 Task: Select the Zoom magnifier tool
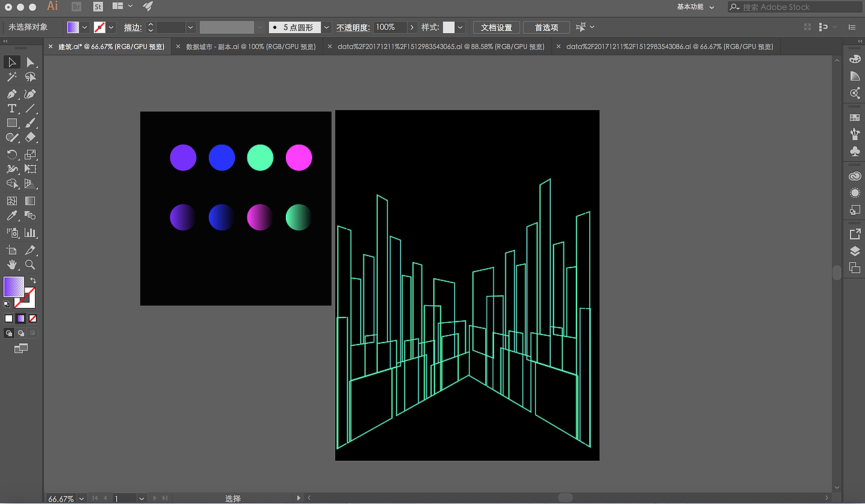coord(30,265)
